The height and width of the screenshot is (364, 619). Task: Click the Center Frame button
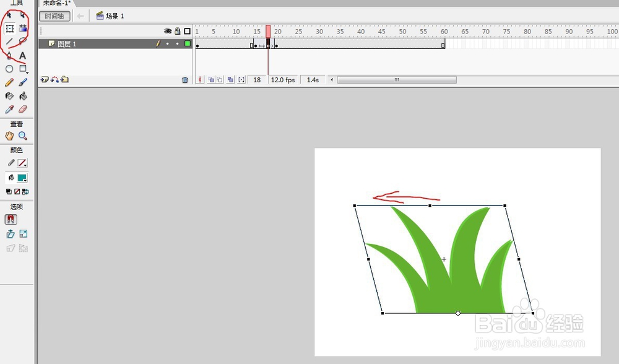(x=200, y=80)
